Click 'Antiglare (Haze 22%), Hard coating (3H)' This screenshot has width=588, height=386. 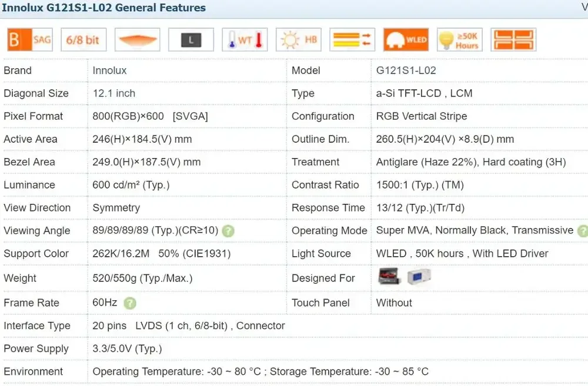471,162
